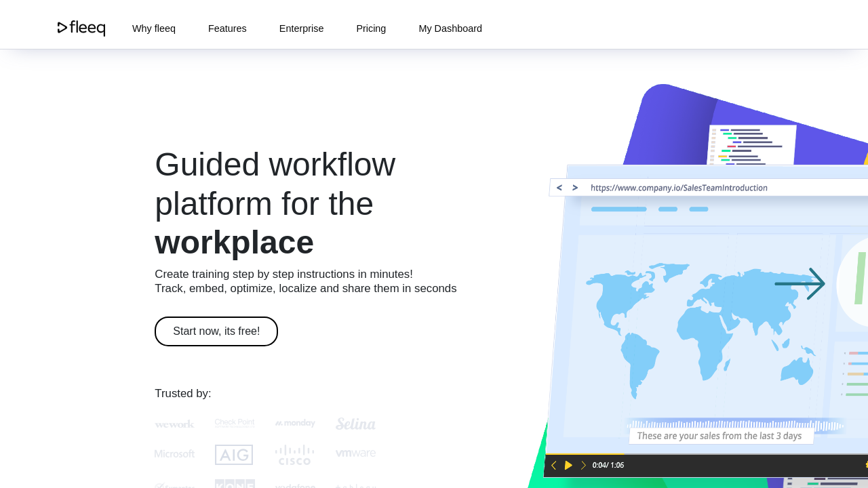Viewport: 868px width, 488px height.
Task: Click the SalesTeamIntroduction URL address bar
Action: pyautogui.click(x=679, y=188)
